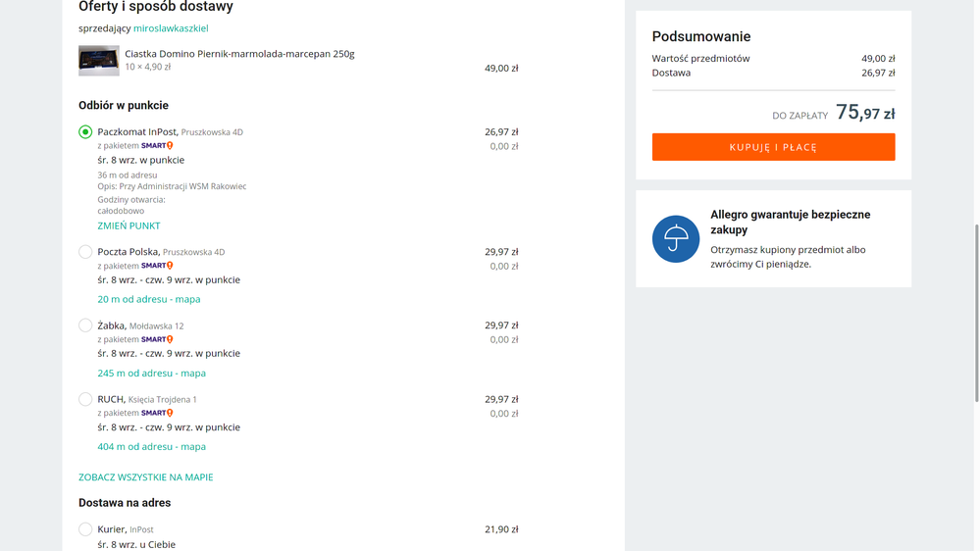Choose Kurier InPost delivery radio button
This screenshot has height=551, width=980.
pyautogui.click(x=85, y=529)
